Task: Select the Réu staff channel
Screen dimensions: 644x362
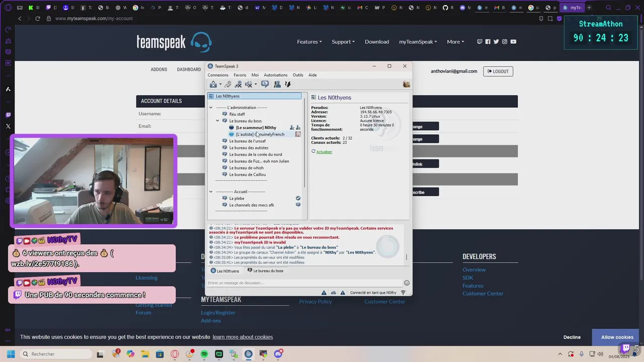Action: pos(237,114)
